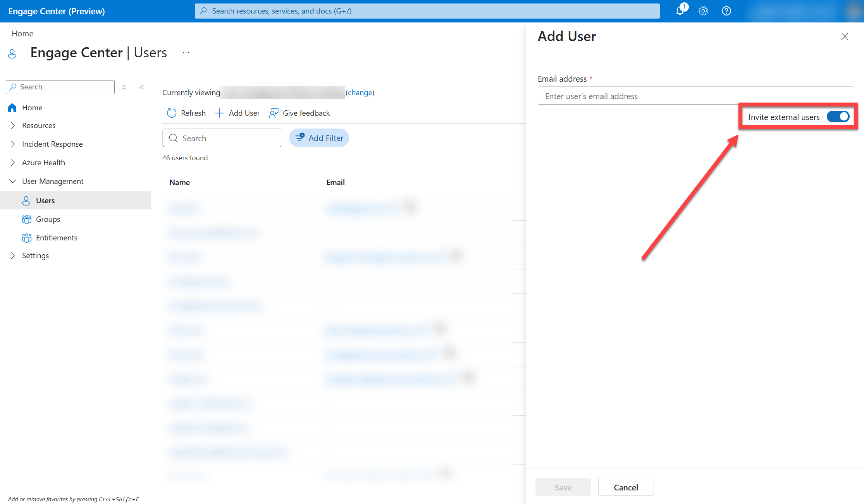Open the ellipsis menu next to Users title
This screenshot has width=864, height=504.
[x=186, y=53]
